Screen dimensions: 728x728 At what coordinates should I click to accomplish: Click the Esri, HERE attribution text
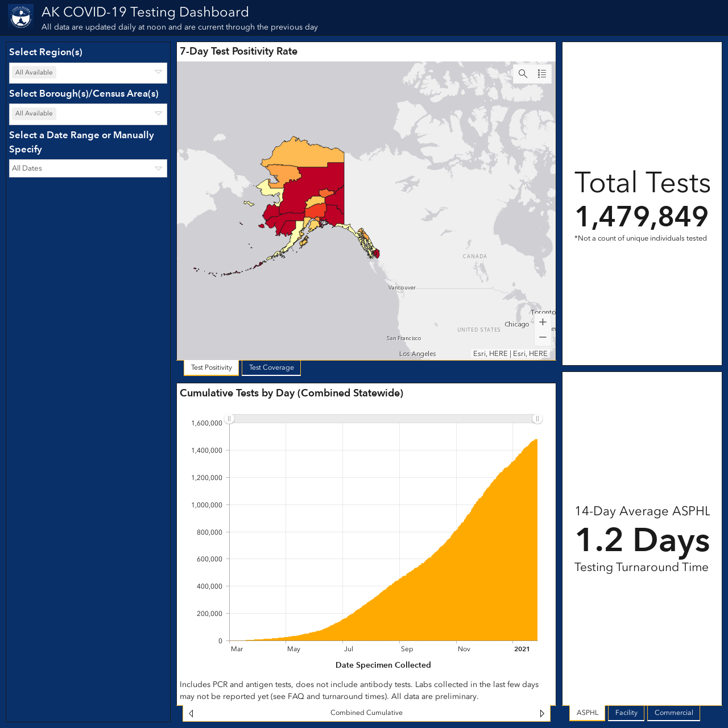(x=510, y=354)
